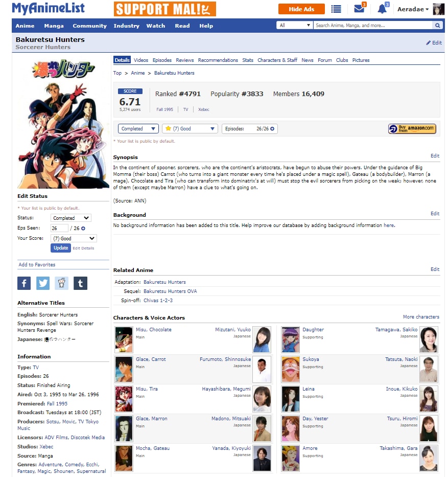Open Glace, Carrot character thumbnail
Screen dimensions: 448x477
(x=124, y=369)
